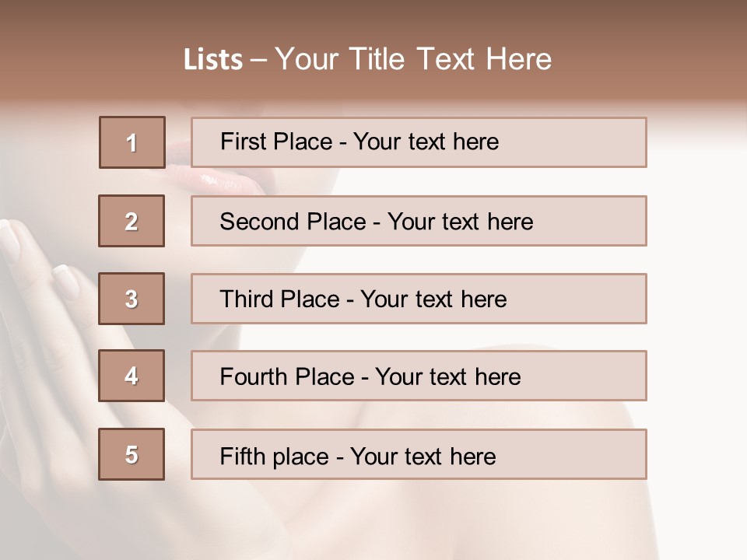Click 'Your Title Text Here' in the title
This screenshot has height=560, width=747.
[413, 59]
